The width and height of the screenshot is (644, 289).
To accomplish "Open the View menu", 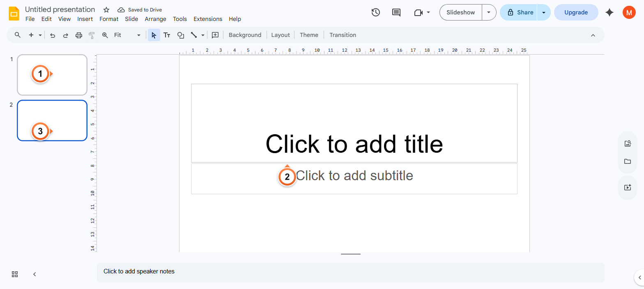I will coord(64,19).
